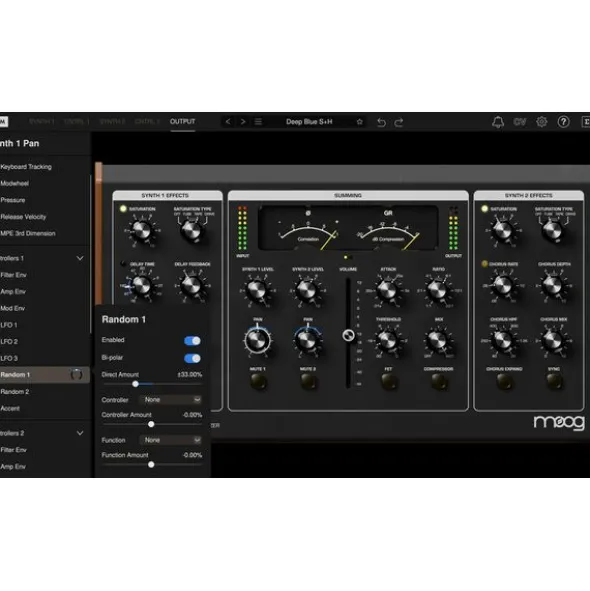Toggle the Chorus Rate LED on/off

(484, 264)
